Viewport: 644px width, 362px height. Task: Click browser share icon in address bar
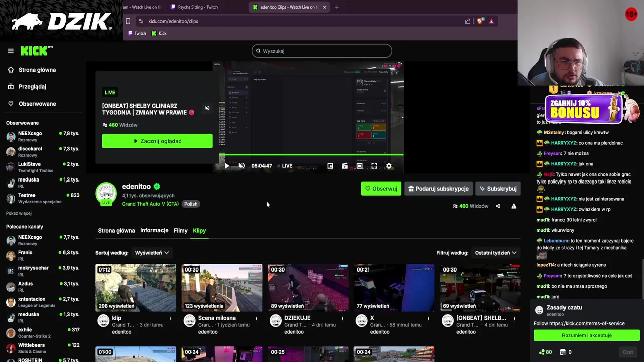468,21
